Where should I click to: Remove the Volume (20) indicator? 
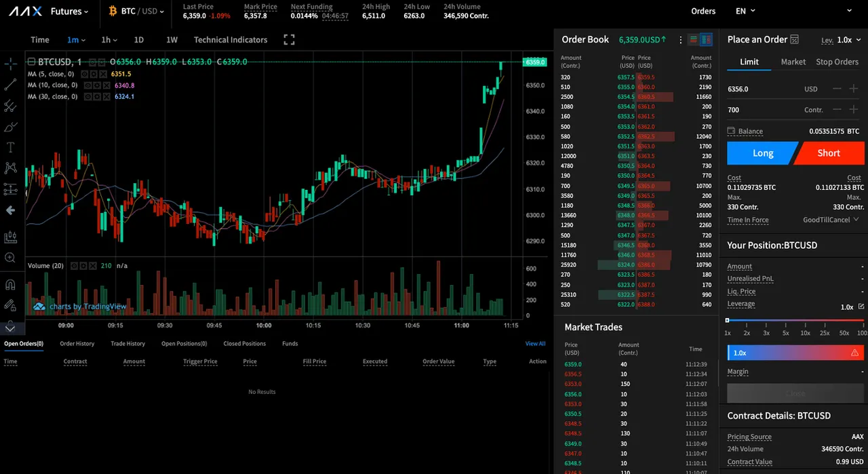tap(93, 266)
